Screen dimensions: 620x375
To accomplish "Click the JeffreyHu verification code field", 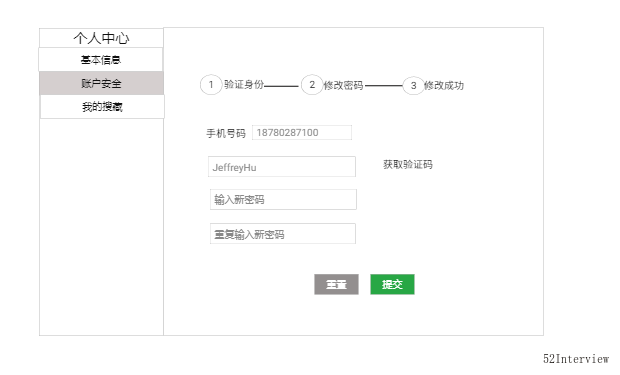I will 282,167.
